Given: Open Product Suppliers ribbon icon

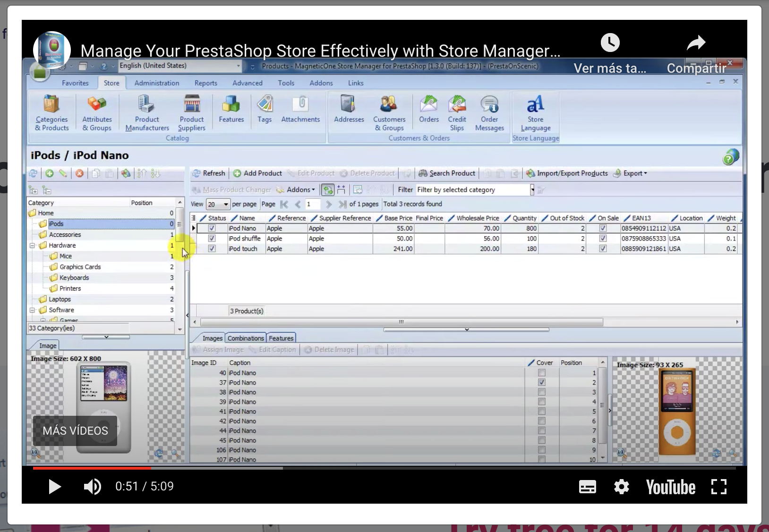Looking at the screenshot, I should point(192,113).
